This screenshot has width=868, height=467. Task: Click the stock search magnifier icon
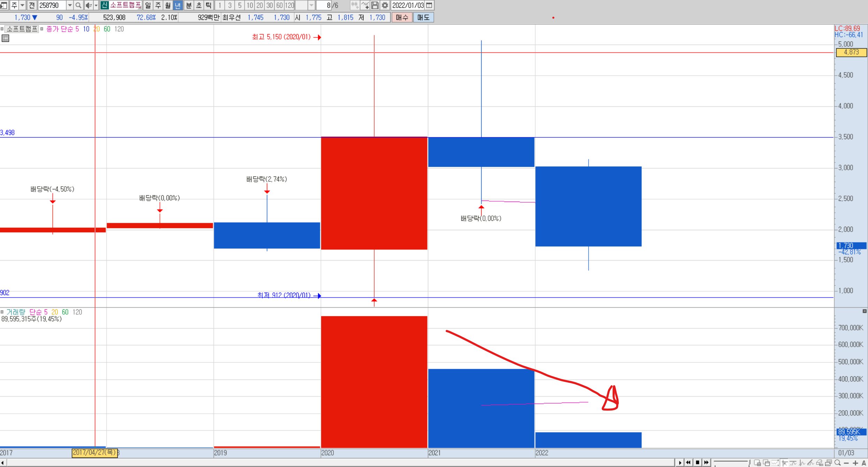click(78, 5)
